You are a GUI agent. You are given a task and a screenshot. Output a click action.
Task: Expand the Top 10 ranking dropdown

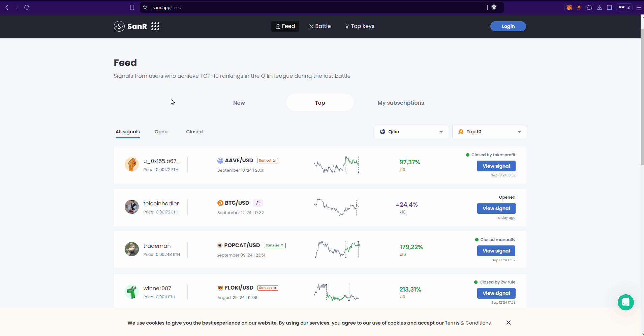tap(489, 132)
